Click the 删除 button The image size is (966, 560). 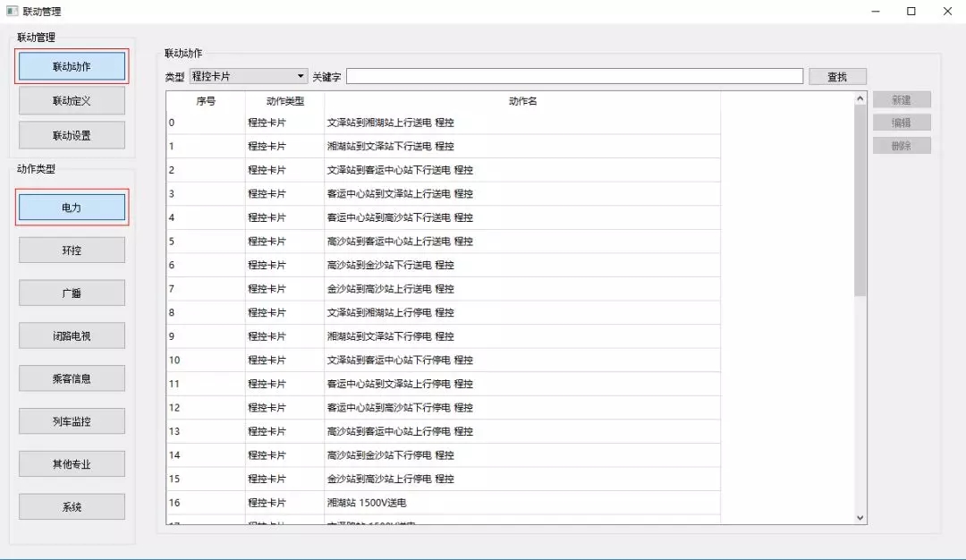[x=902, y=146]
